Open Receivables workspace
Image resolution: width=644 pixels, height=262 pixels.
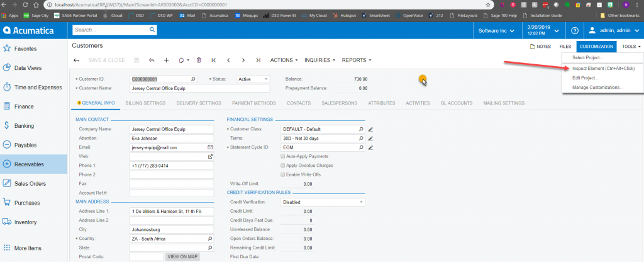(34, 164)
